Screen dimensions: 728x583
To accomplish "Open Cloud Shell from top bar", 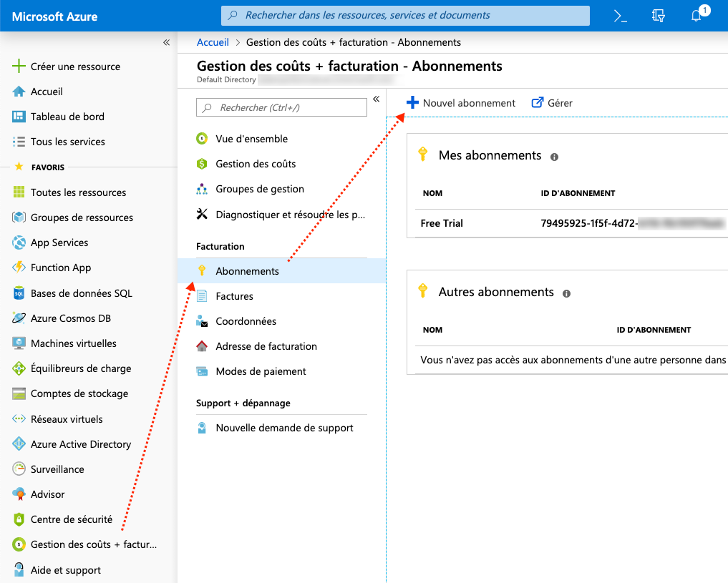I will tap(621, 16).
